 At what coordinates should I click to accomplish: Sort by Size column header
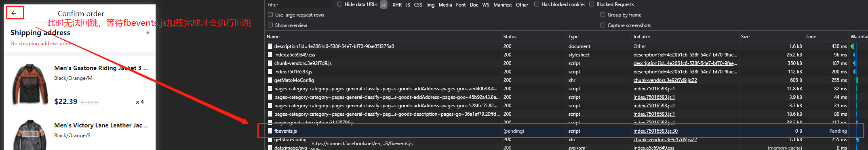771,36
